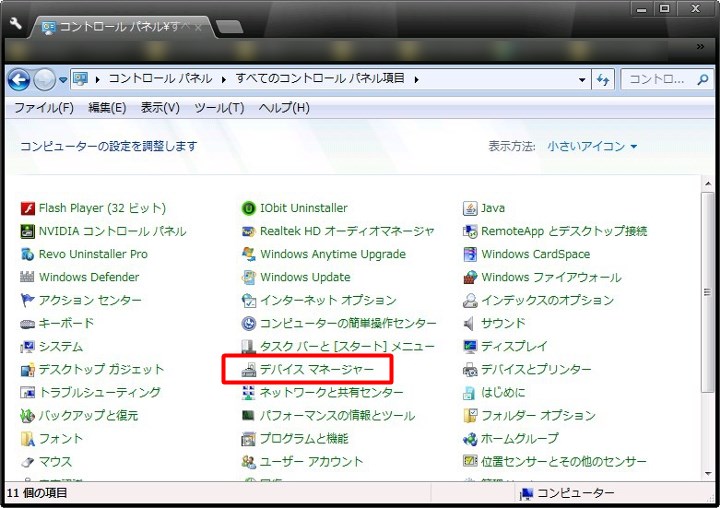
Task: Click コントロール パネル breadcrumb segment
Action: pos(160,79)
